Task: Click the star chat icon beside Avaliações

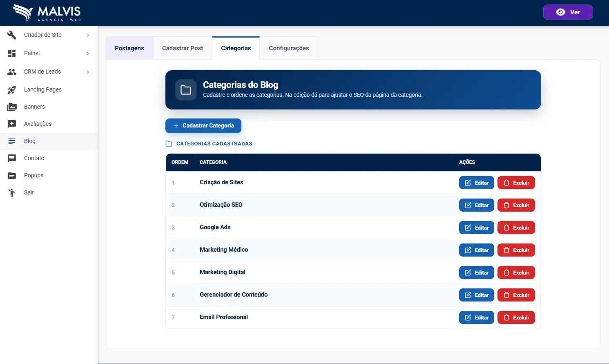Action: point(12,124)
